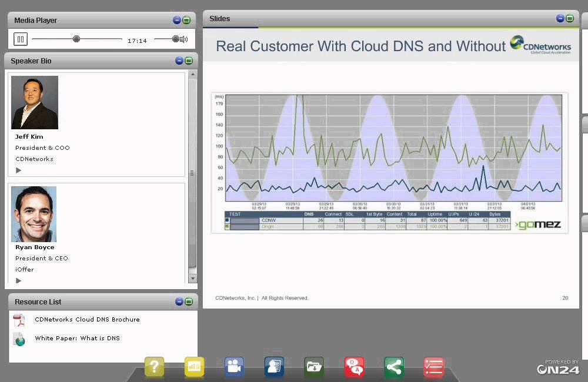Minimize the Speaker Bio panel
The width and height of the screenshot is (588, 382).
pos(179,61)
